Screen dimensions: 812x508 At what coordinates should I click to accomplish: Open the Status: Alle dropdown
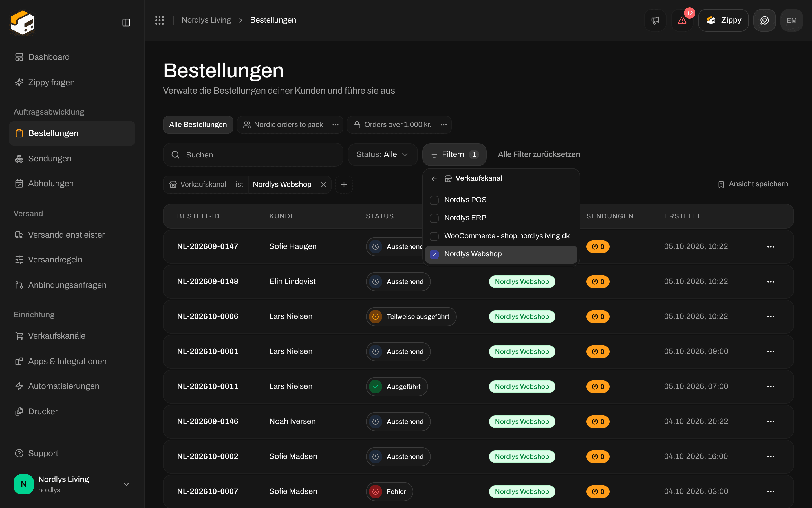point(383,155)
